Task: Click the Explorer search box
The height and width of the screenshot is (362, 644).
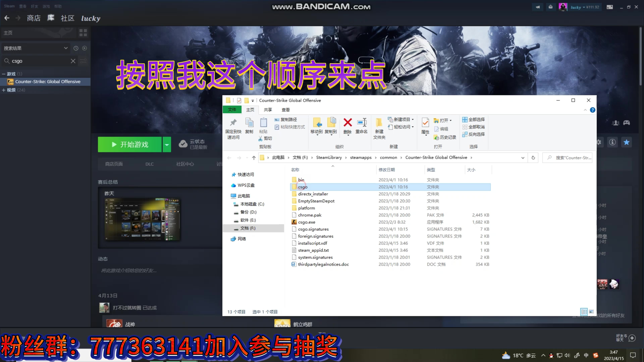Action: pos(567,158)
